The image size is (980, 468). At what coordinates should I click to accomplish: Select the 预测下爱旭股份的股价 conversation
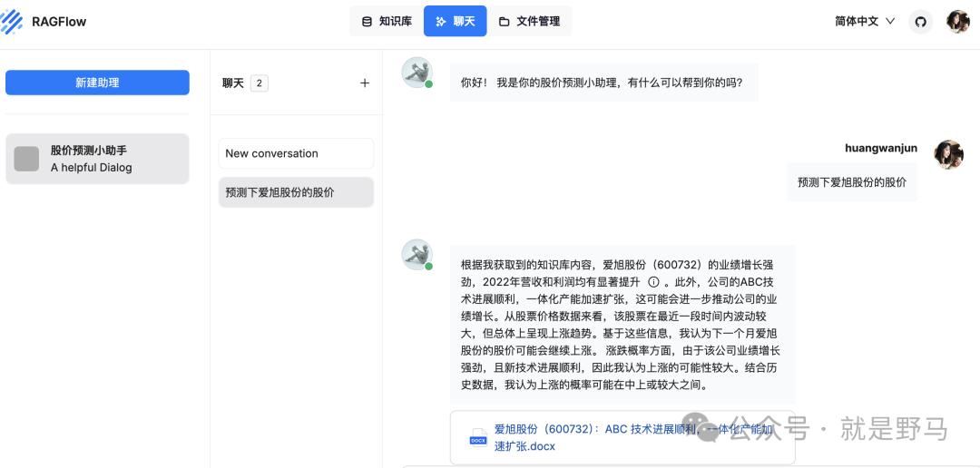point(296,192)
